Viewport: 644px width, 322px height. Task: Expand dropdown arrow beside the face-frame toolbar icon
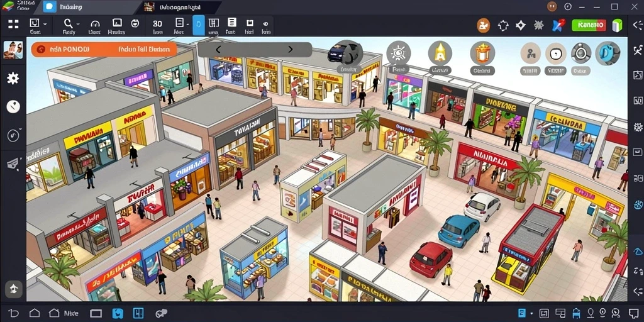(45, 24)
